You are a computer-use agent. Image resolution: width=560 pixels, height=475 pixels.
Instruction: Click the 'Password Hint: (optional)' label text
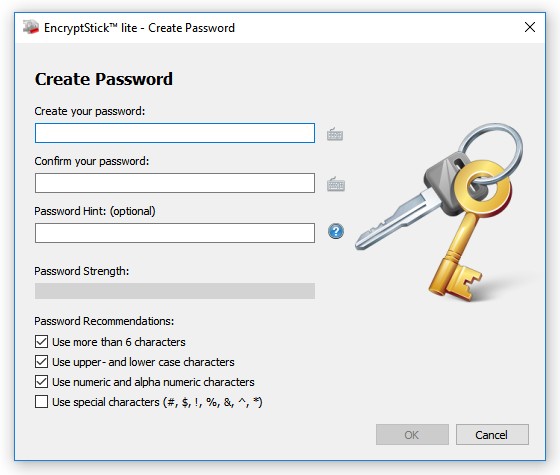coord(95,211)
